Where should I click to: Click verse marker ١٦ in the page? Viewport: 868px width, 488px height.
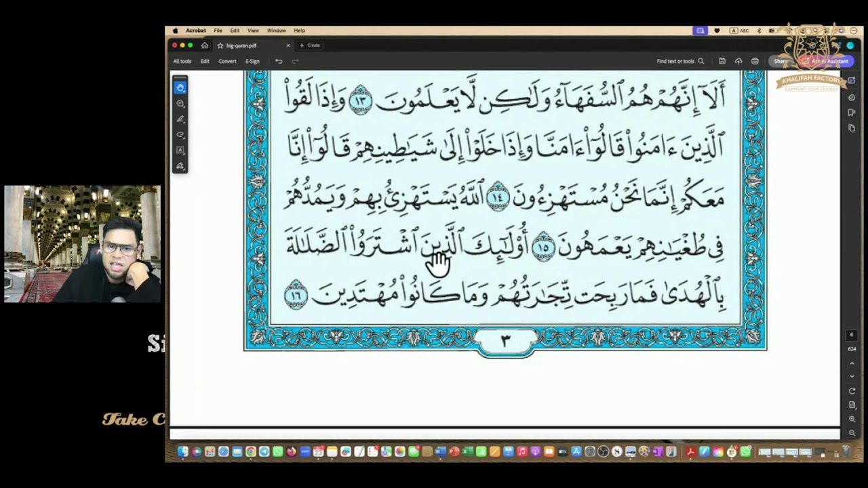pyautogui.click(x=296, y=296)
